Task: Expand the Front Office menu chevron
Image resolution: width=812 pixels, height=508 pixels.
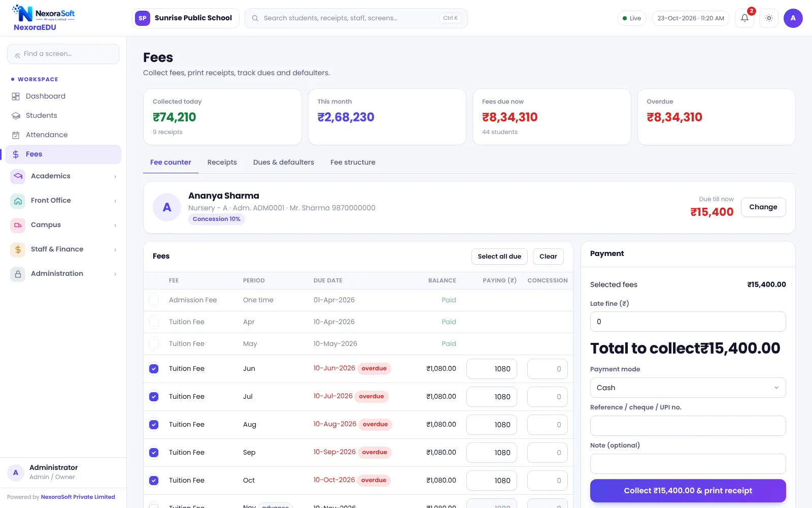Action: pos(115,201)
